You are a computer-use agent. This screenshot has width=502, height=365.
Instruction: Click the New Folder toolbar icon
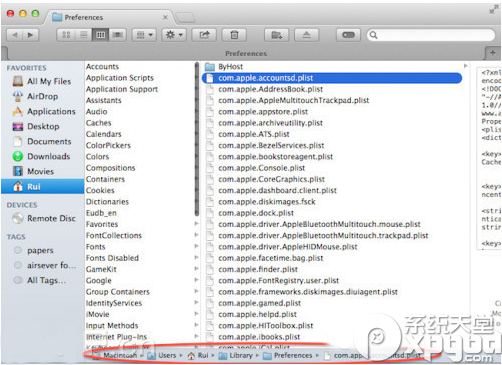click(276, 35)
